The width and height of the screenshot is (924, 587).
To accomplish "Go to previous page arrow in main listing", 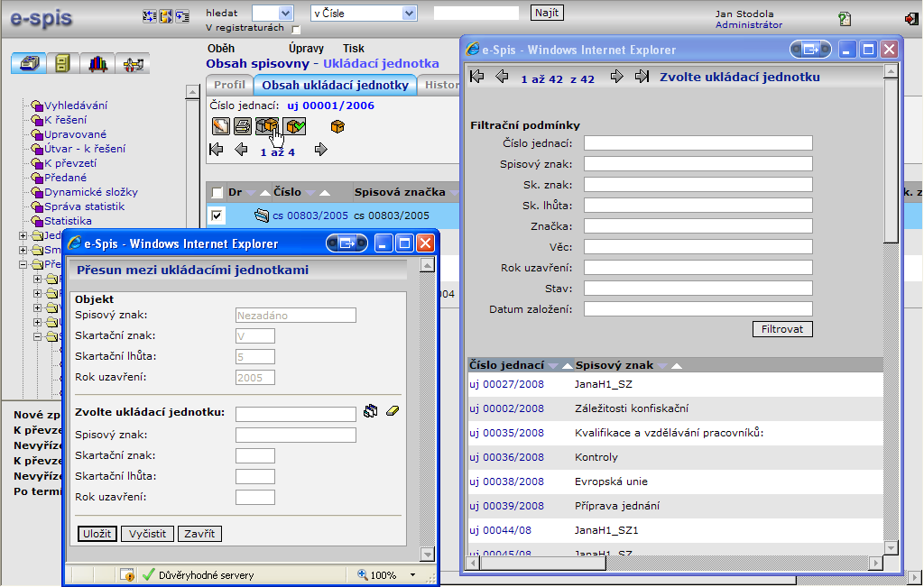I will [x=241, y=150].
